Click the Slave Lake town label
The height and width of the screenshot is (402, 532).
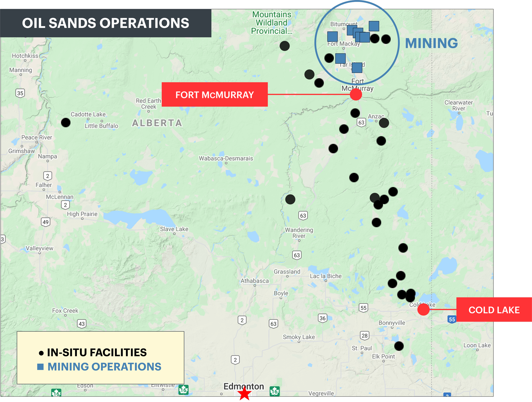pyautogui.click(x=174, y=229)
